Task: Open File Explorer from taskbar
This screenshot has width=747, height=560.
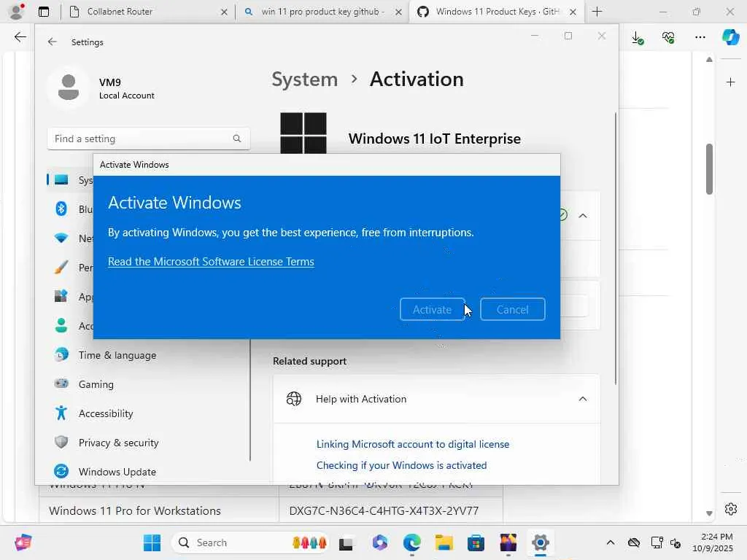Action: click(x=444, y=542)
